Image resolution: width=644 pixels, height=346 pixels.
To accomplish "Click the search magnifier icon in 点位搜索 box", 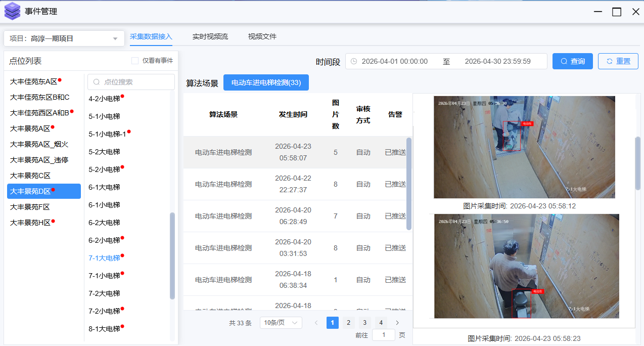I will click(97, 82).
